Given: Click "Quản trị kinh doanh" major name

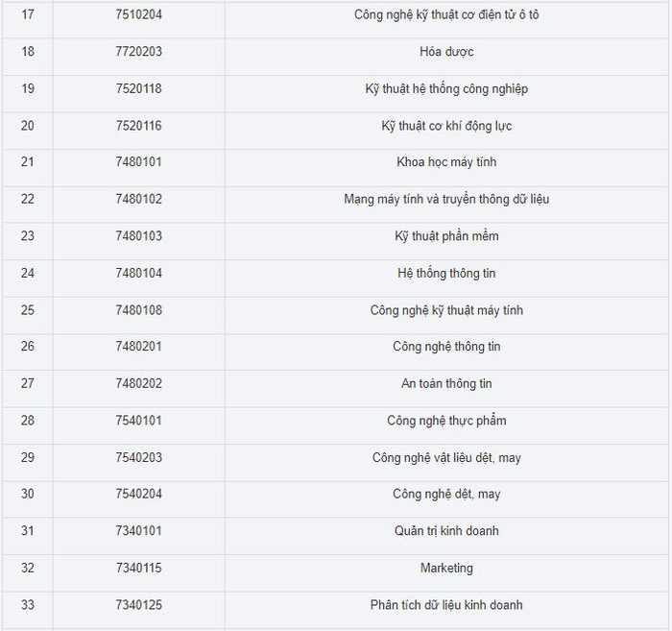Looking at the screenshot, I should click(x=446, y=531).
